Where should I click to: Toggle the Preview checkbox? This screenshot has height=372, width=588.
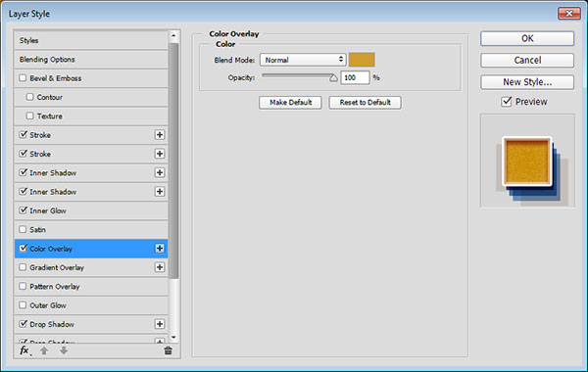click(x=507, y=102)
